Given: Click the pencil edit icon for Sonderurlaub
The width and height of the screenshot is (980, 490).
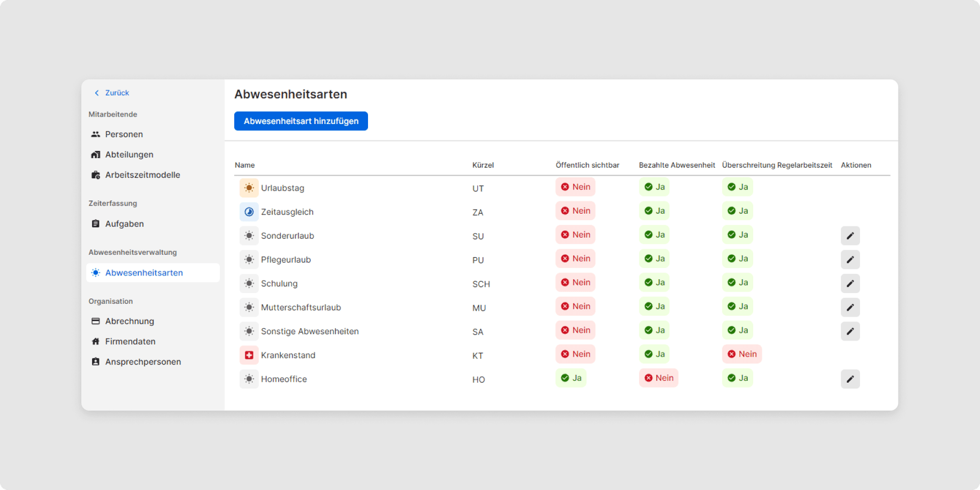Looking at the screenshot, I should click(x=850, y=236).
